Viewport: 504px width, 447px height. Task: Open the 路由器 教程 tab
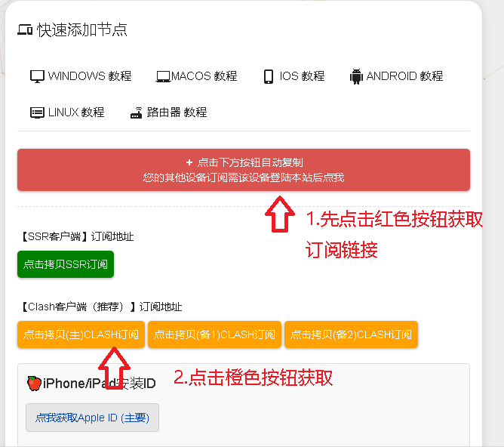(168, 113)
